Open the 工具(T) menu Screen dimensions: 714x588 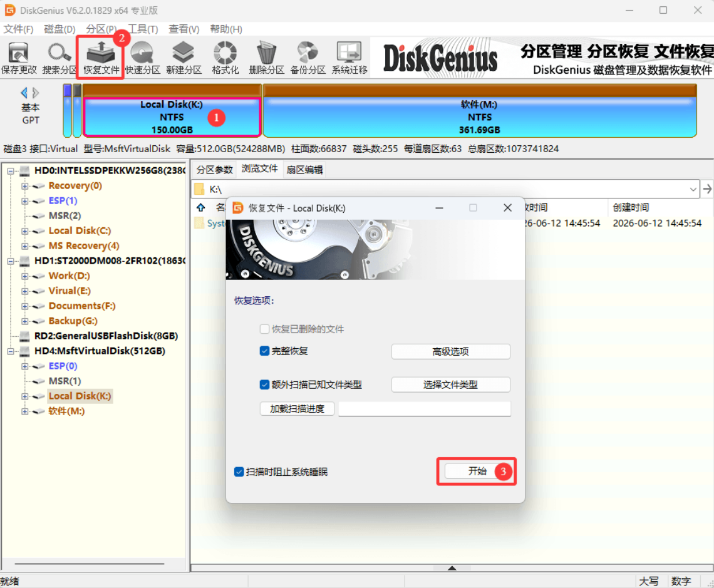coord(143,29)
